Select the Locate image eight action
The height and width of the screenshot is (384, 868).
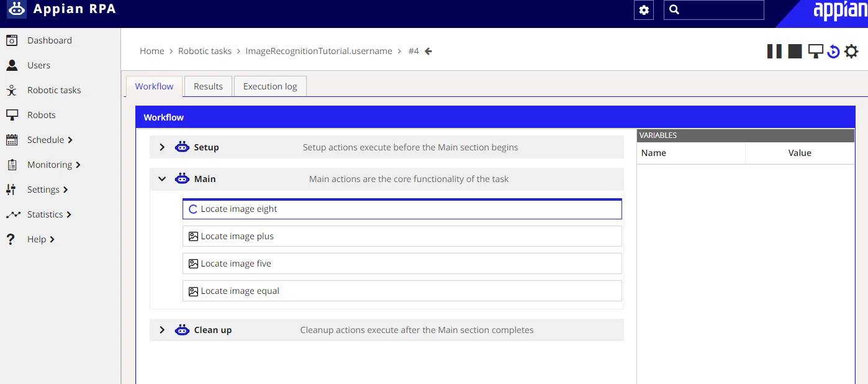tap(402, 209)
